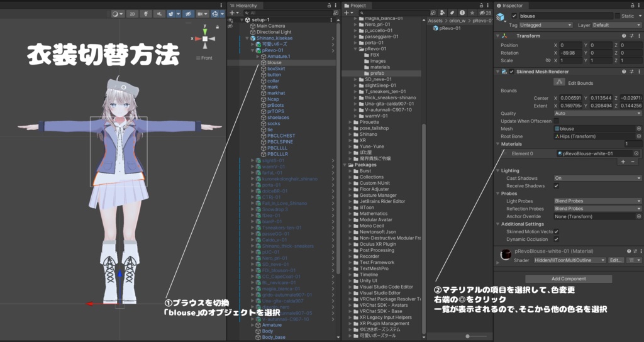Open favorites star in Project toolbar

coord(472,13)
